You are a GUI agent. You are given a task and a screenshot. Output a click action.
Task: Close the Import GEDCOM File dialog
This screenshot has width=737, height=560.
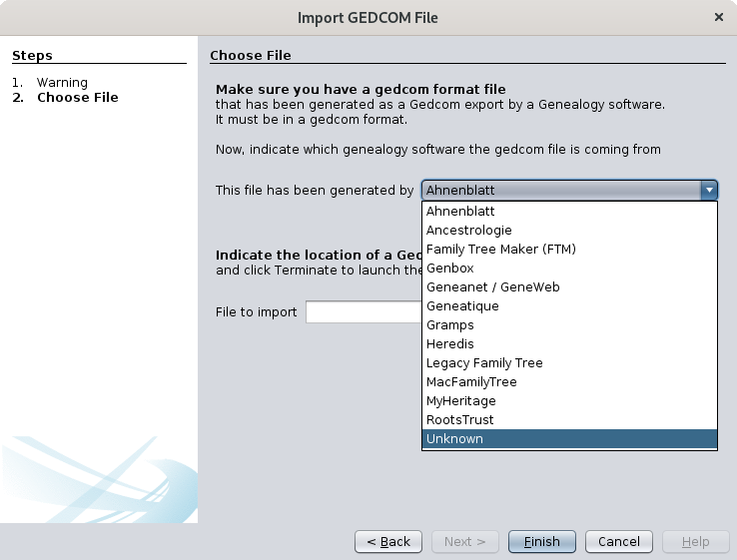[719, 17]
